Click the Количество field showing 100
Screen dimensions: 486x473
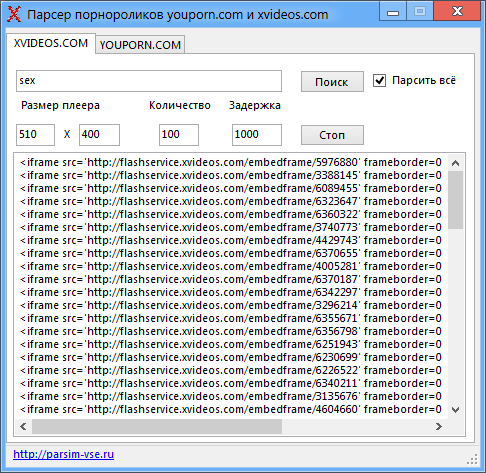coord(179,135)
